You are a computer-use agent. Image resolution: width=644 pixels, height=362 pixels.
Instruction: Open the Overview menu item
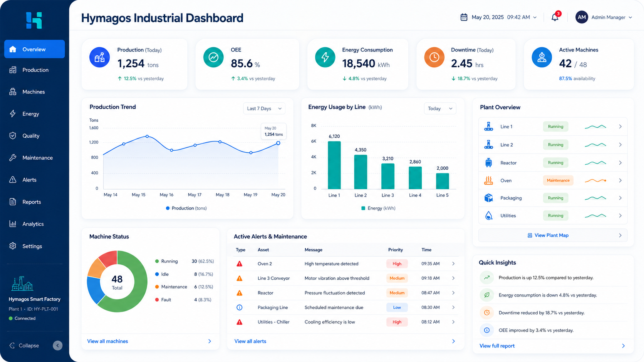[x=34, y=49]
